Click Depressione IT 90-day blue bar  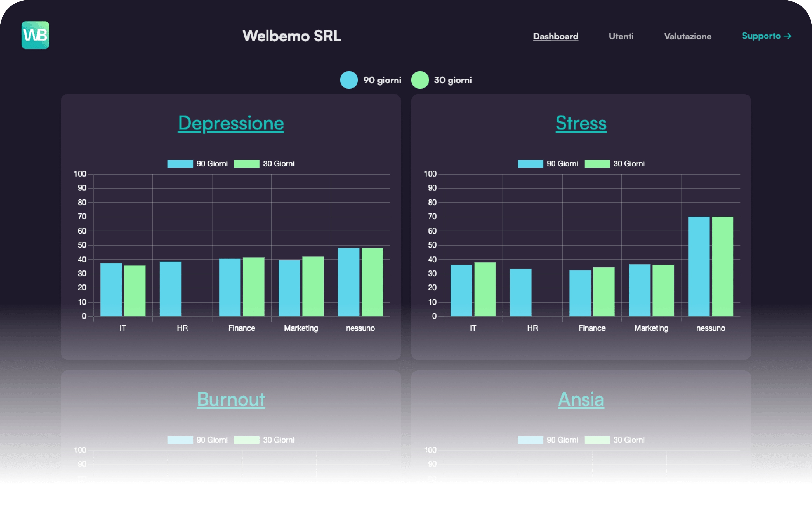point(111,290)
